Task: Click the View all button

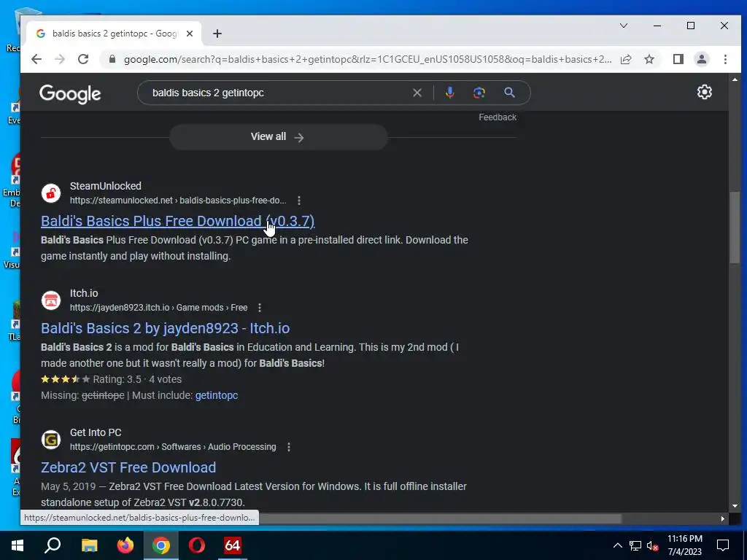Action: [x=278, y=137]
